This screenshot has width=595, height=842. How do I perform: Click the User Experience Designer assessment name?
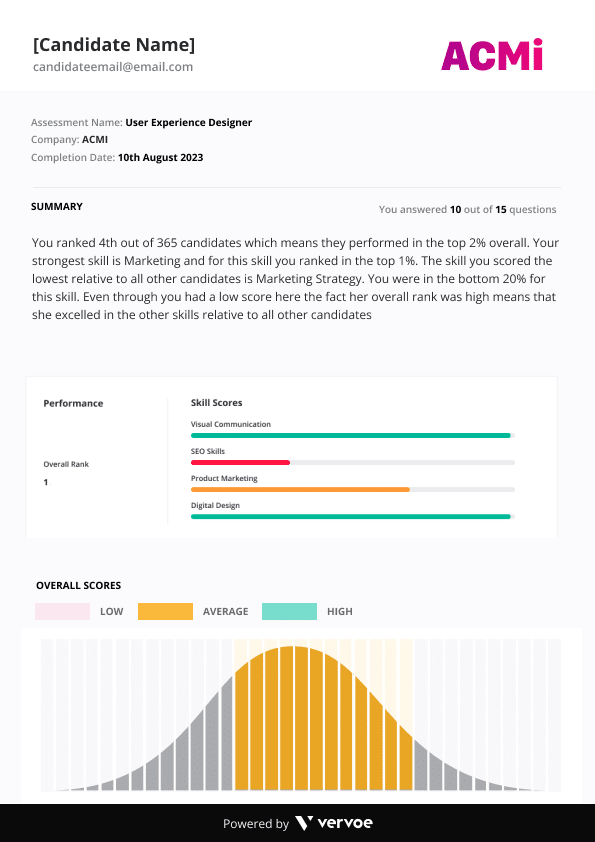(x=188, y=122)
